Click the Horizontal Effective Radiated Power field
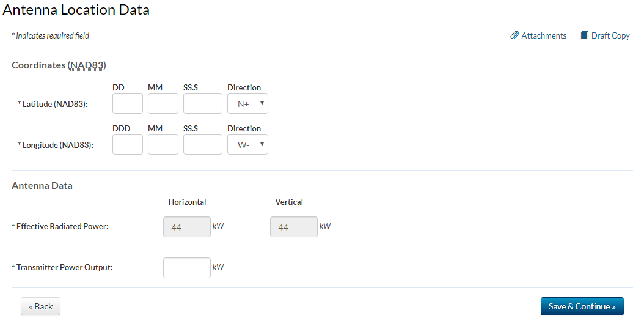644x332 pixels. [186, 227]
